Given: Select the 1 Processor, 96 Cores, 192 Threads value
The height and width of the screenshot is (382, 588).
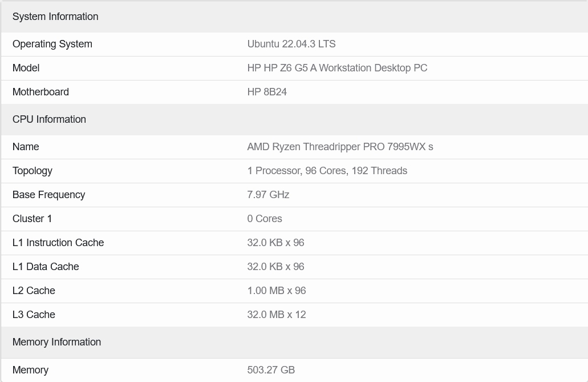Looking at the screenshot, I should tap(327, 171).
